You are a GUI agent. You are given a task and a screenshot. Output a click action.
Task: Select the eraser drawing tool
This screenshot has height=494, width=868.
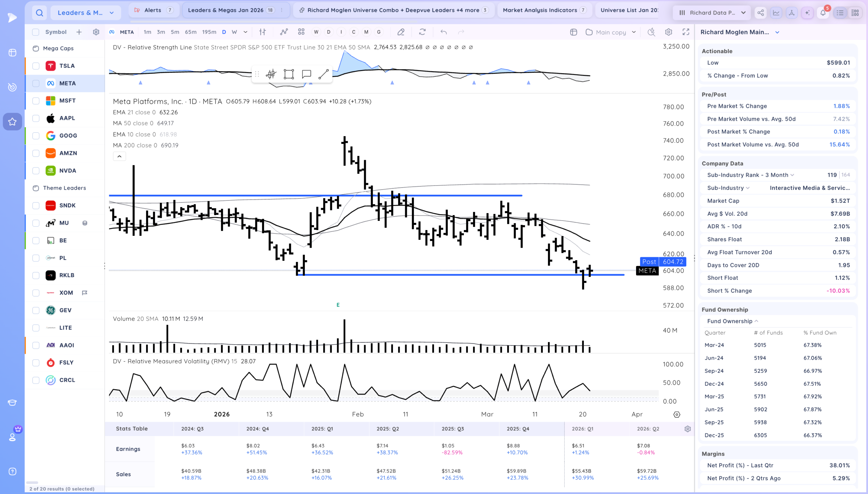pos(401,32)
